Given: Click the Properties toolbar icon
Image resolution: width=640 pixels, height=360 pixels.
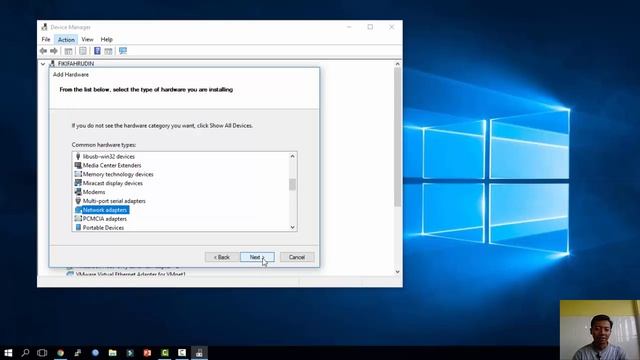Looking at the screenshot, I should pos(83,51).
